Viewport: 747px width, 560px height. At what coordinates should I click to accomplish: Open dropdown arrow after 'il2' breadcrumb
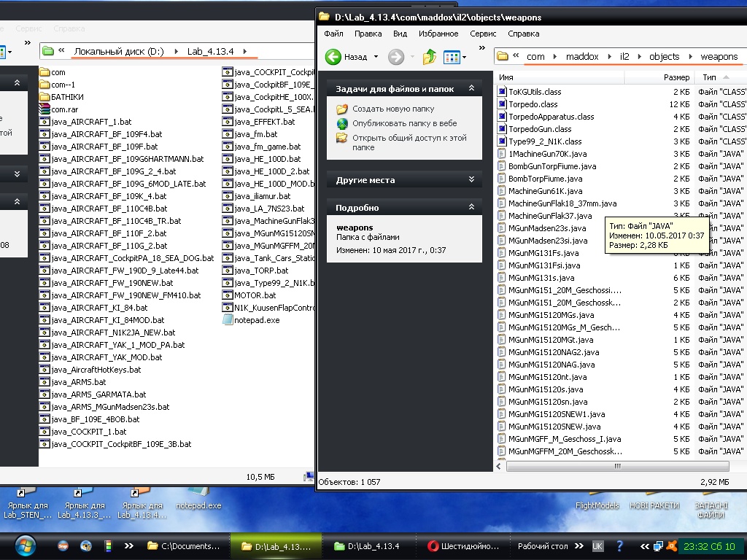pyautogui.click(x=639, y=57)
